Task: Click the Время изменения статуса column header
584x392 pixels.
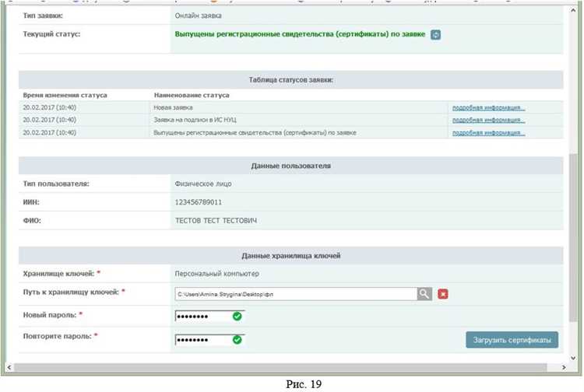Action: (65, 95)
